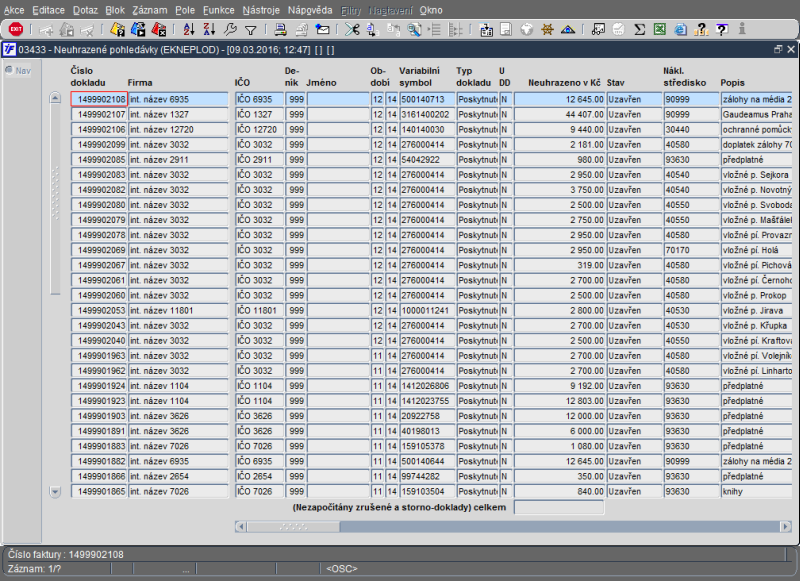Click description 'vložné p. Jirava'
The image size is (800, 581).
(757, 310)
